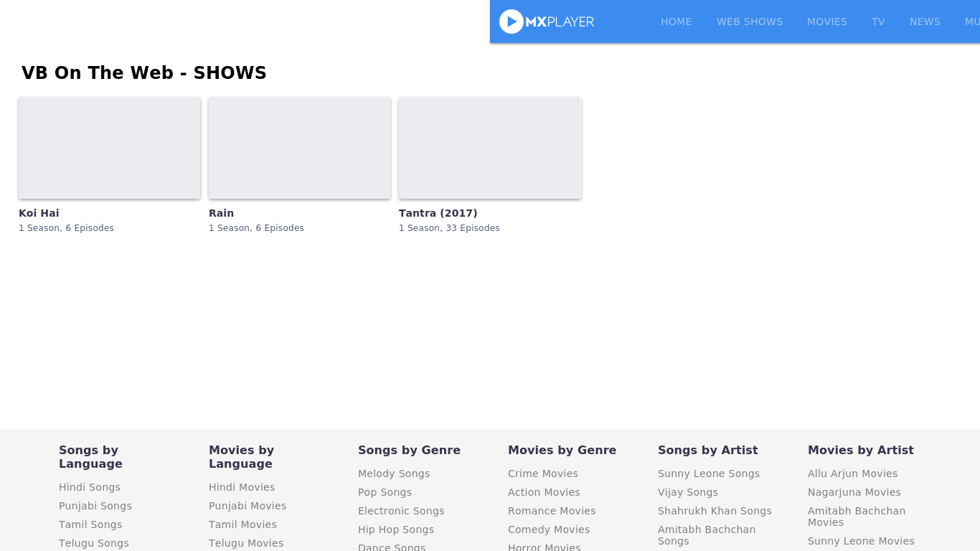Select Electronic Songs in footer
980x551 pixels.
click(x=401, y=511)
